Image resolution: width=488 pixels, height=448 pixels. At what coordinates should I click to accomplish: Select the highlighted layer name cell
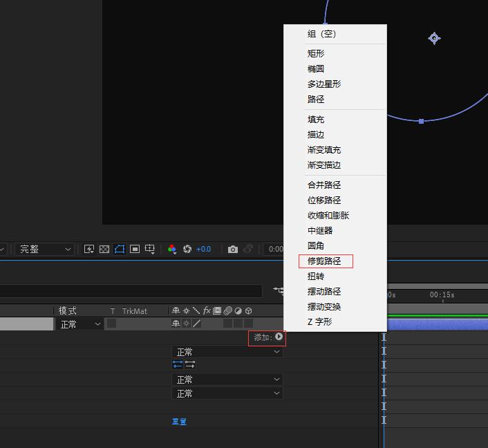26,324
